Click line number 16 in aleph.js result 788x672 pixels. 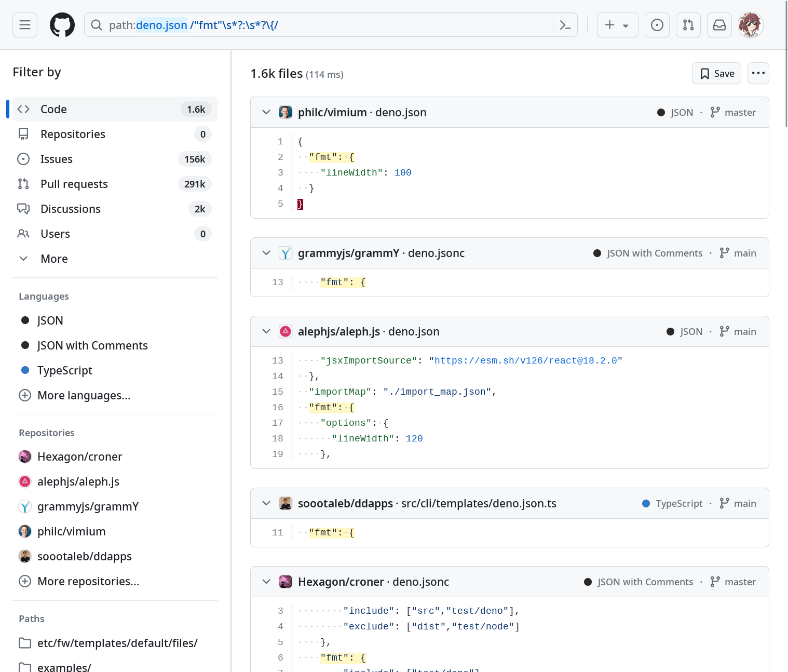tap(278, 407)
